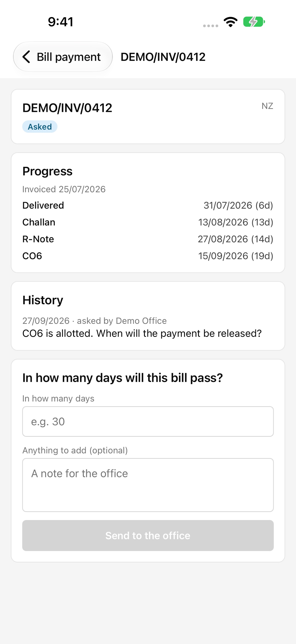
Task: Tap the CO6 progress label
Action: click(32, 256)
